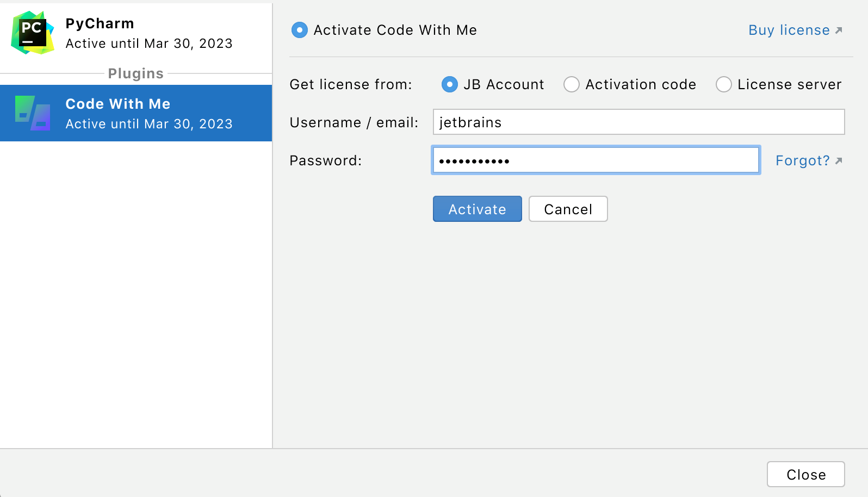Click the PyCharm application icon
The image size is (868, 497).
(x=32, y=33)
